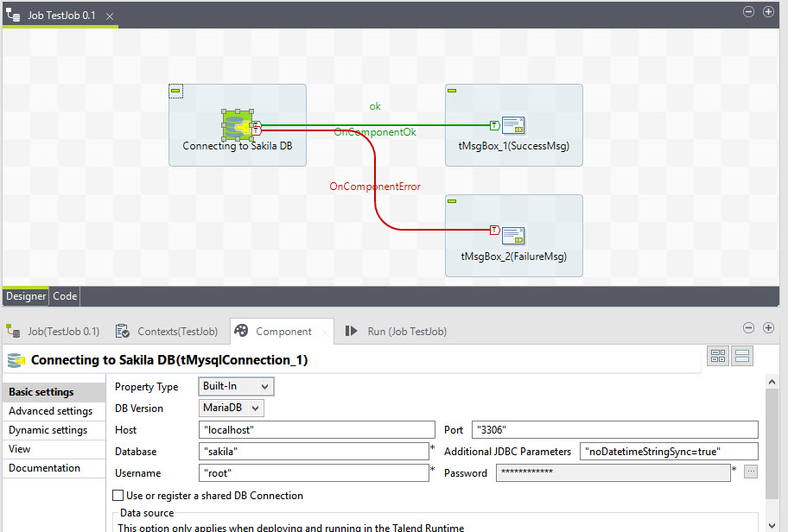Switch Component view to horizontal layout icon
Screen dimensions: 788x532
741,355
